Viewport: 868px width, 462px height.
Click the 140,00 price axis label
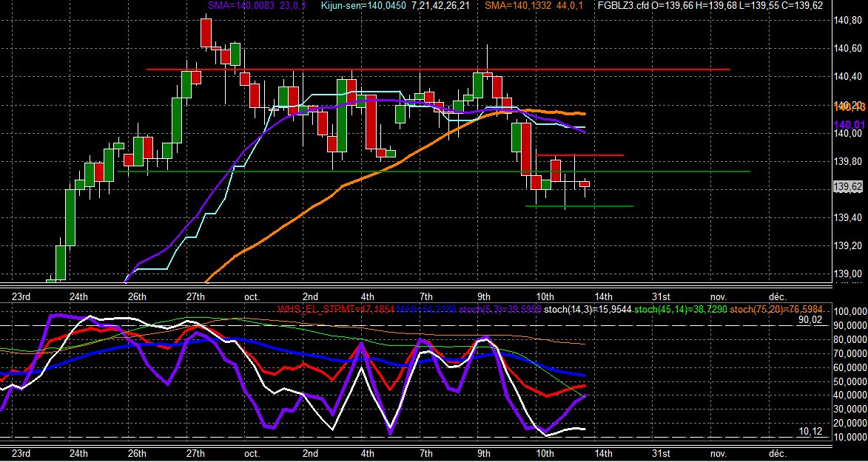click(x=847, y=133)
